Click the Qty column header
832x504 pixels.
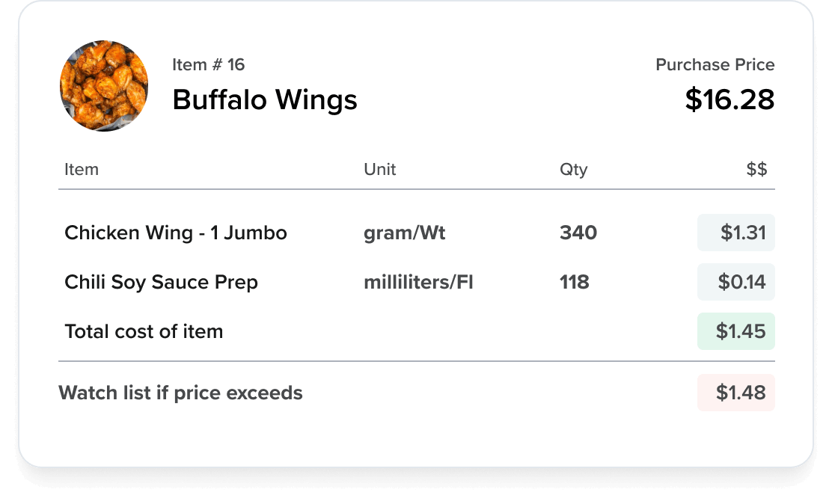click(573, 169)
